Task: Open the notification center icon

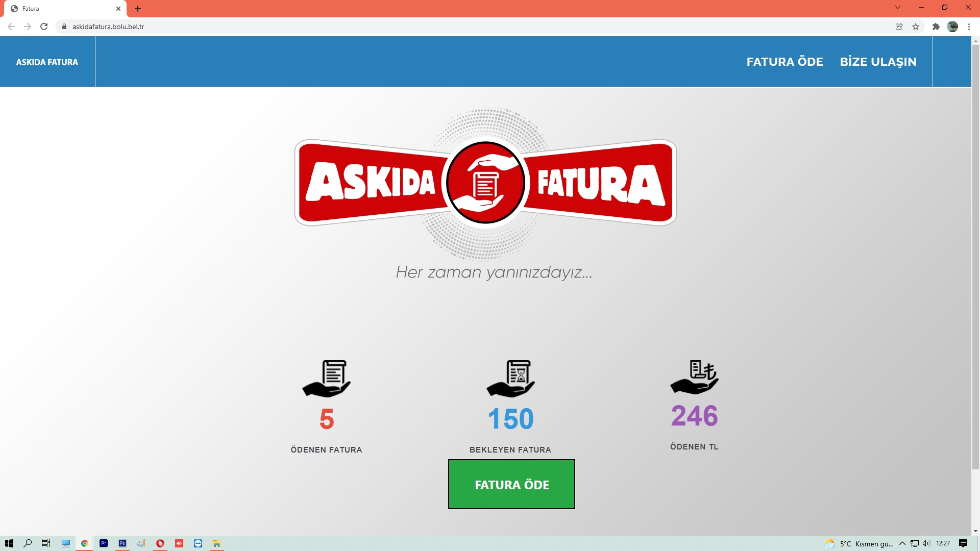Action: click(x=963, y=543)
